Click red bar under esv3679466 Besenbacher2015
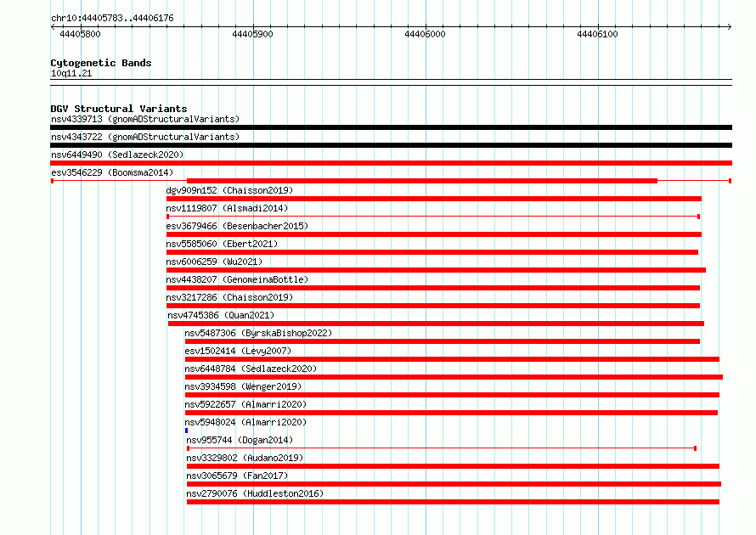This screenshot has height=535, width=756. (x=434, y=234)
